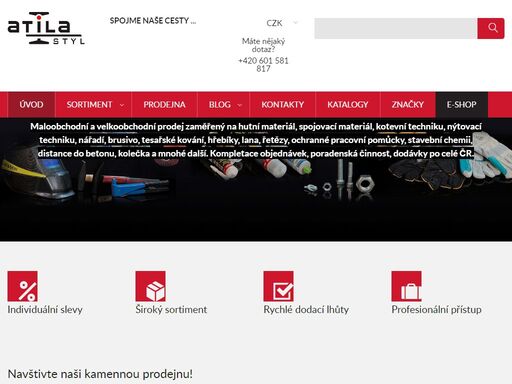512x384 pixels.
Task: Click the red magnifier search button
Action: pos(490,28)
